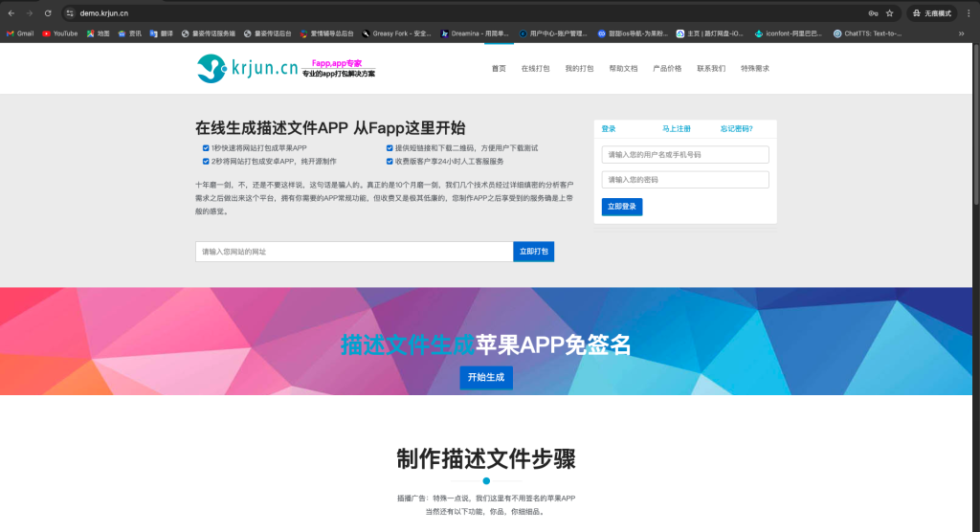Click the address bar URL demo.krjun.cn

pyautogui.click(x=103, y=13)
